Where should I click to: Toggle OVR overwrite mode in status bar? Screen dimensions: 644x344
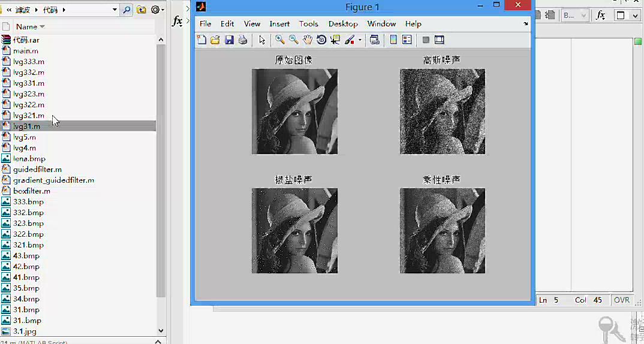click(621, 300)
